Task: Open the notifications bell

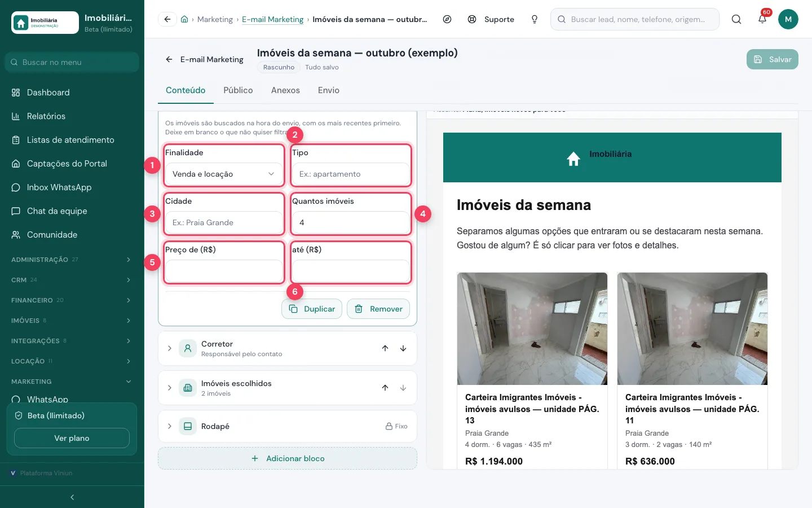Action: click(x=762, y=19)
